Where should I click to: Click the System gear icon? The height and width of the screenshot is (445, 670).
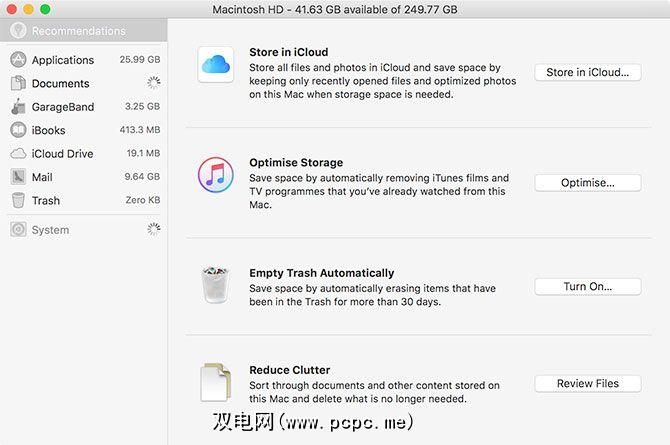18,230
